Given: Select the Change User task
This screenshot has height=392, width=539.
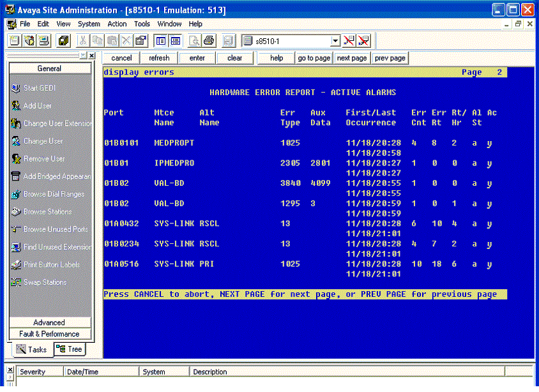Looking at the screenshot, I should pyautogui.click(x=37, y=141).
